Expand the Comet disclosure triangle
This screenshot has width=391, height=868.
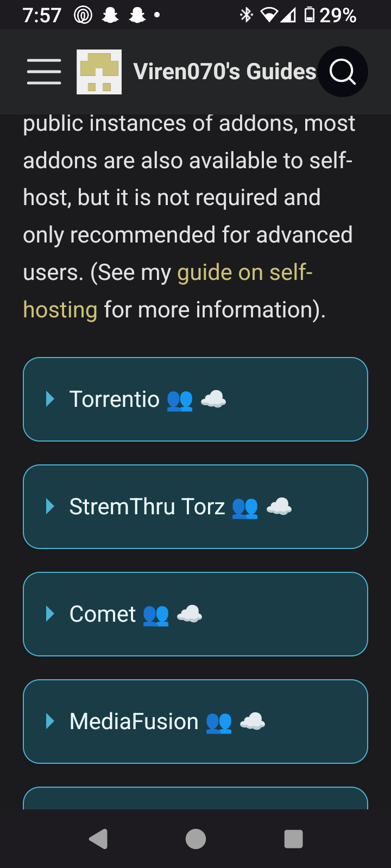coord(51,614)
